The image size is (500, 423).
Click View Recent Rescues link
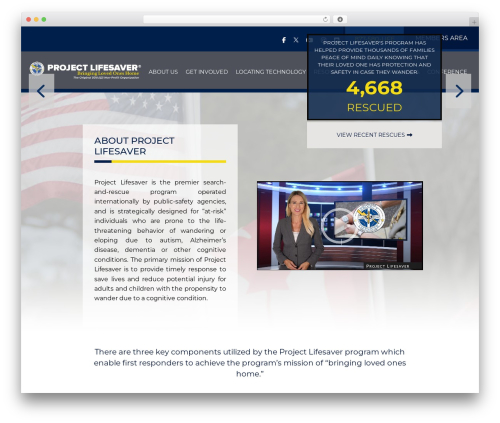click(x=374, y=135)
